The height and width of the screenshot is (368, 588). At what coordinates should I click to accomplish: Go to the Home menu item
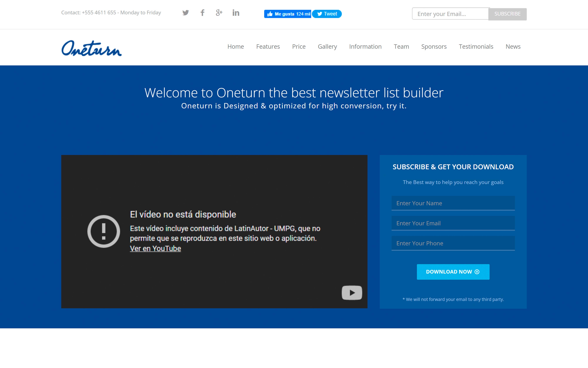coord(236,47)
